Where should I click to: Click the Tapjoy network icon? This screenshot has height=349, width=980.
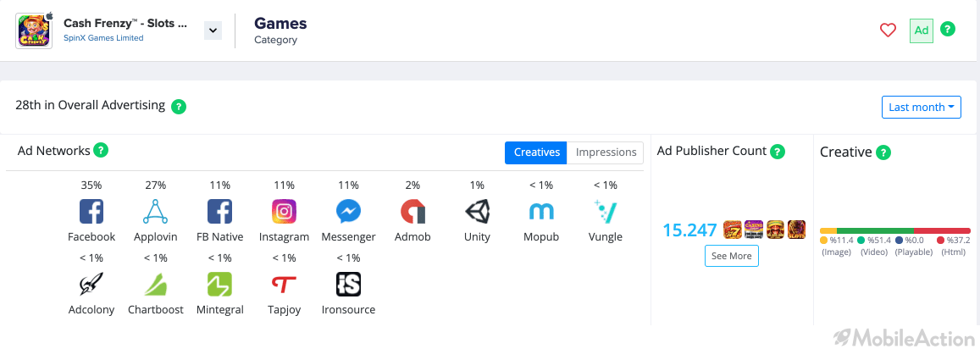(284, 285)
